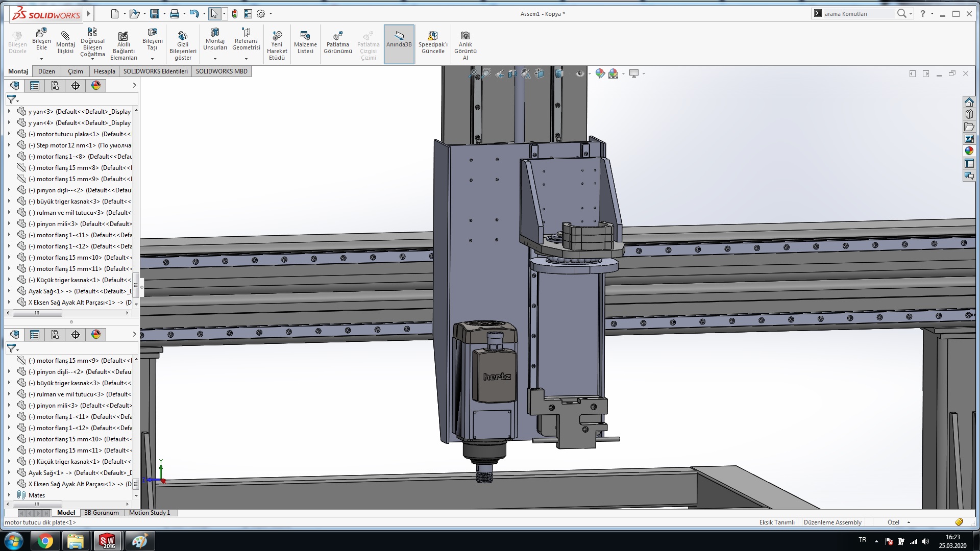
Task: Open Windows Start menu
Action: [x=13, y=541]
